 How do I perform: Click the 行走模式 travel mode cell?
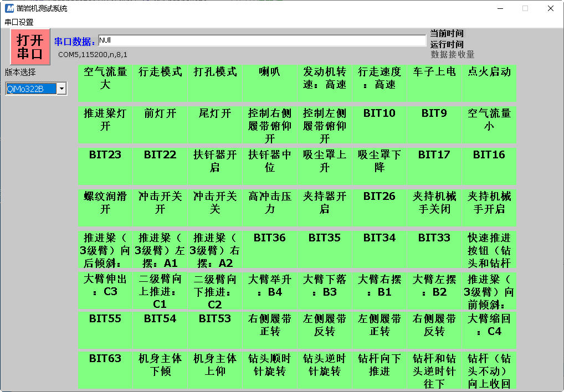[x=160, y=82]
